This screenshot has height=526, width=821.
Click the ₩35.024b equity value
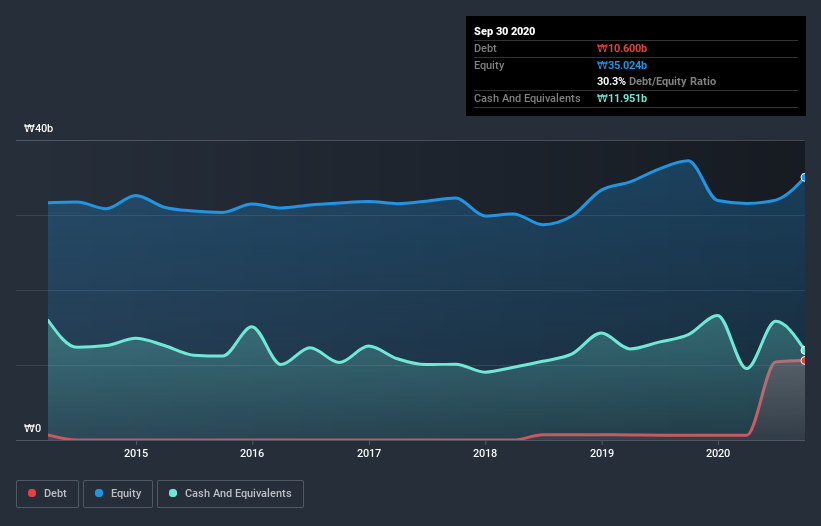(x=622, y=65)
